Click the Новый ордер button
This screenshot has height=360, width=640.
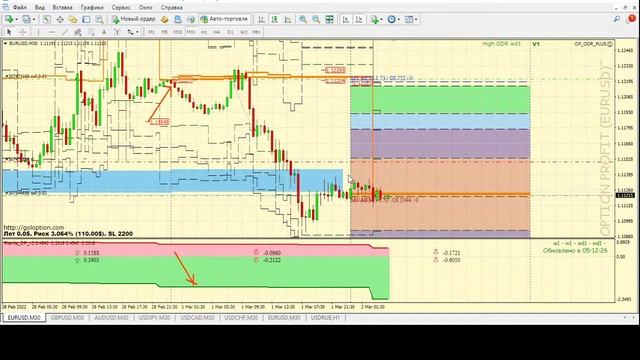point(134,19)
